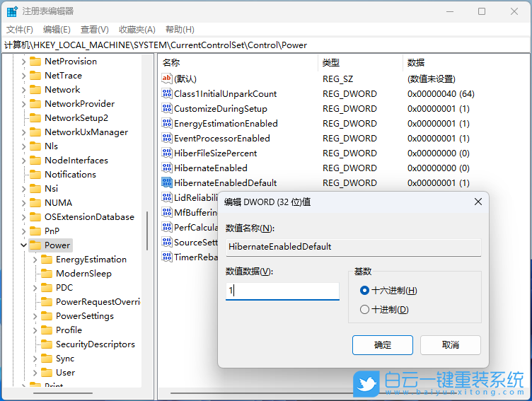The height and width of the screenshot is (401, 532).
Task: Select the (默认) string value icon
Action: click(x=166, y=79)
